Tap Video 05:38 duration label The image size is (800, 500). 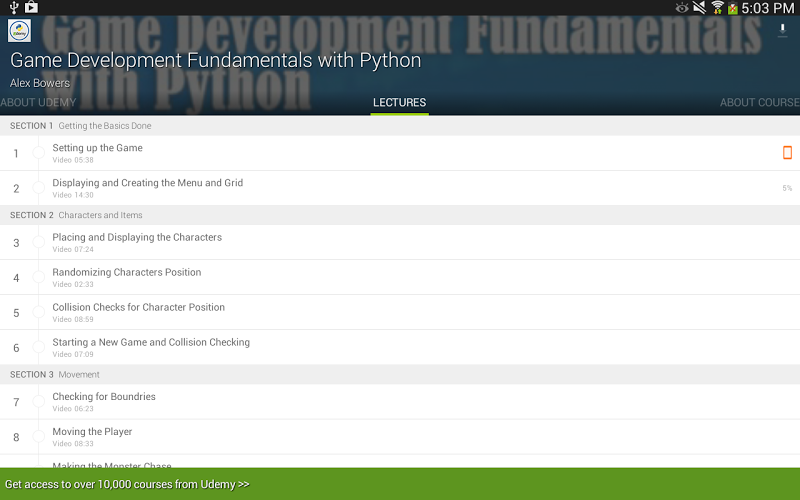tap(73, 160)
